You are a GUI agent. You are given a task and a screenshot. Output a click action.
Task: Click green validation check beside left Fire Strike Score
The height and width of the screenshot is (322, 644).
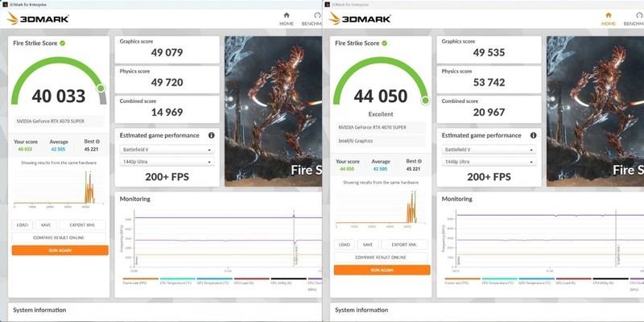[63, 43]
